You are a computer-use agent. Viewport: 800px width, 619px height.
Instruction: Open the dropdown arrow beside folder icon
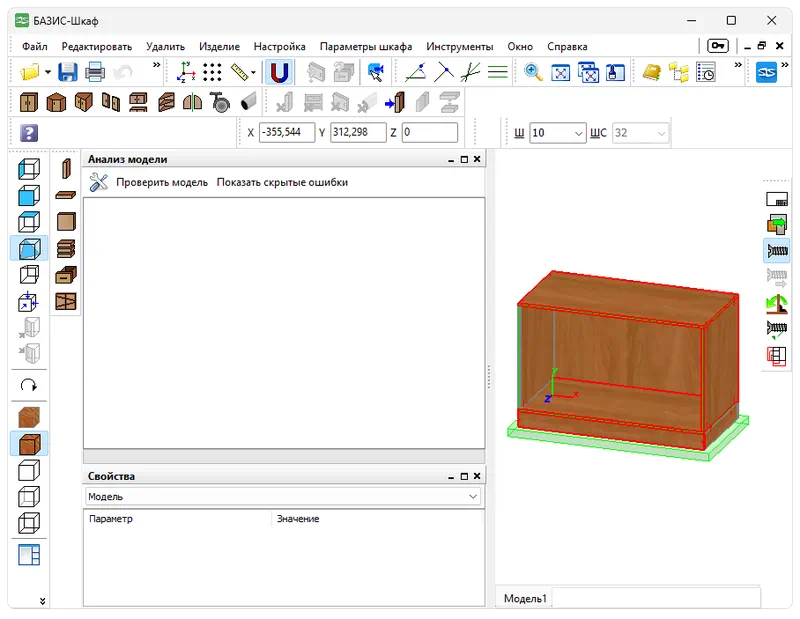tap(48, 72)
